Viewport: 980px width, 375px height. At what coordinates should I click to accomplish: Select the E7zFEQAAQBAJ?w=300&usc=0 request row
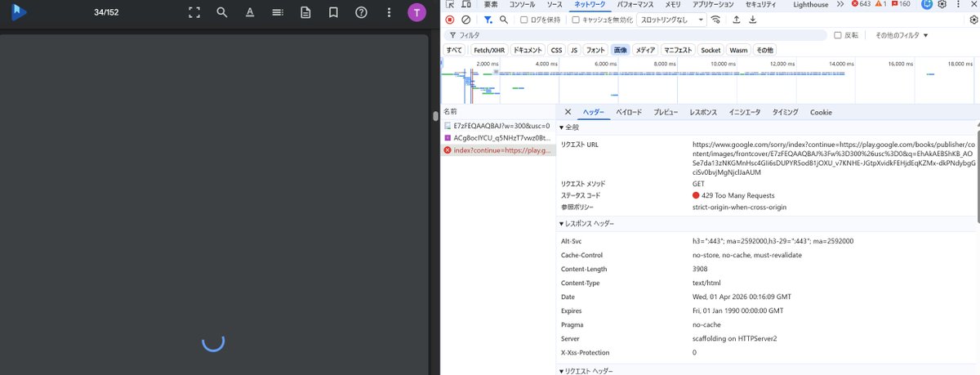coord(497,126)
